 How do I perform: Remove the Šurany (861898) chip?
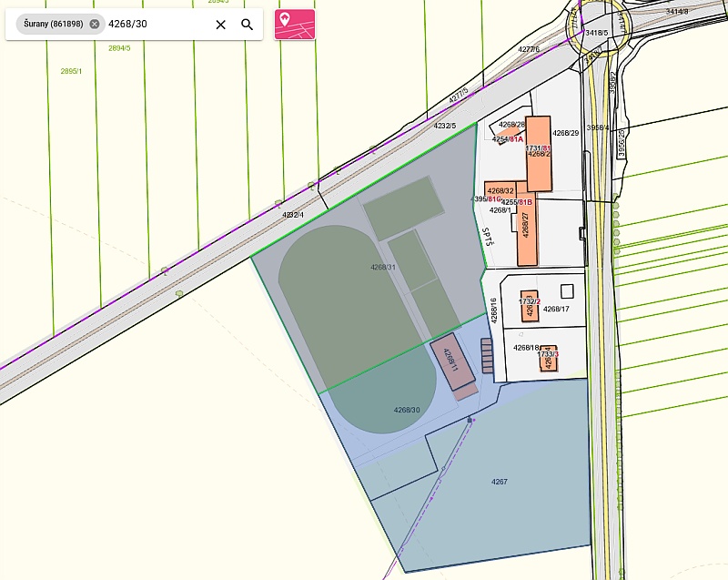tap(95, 25)
